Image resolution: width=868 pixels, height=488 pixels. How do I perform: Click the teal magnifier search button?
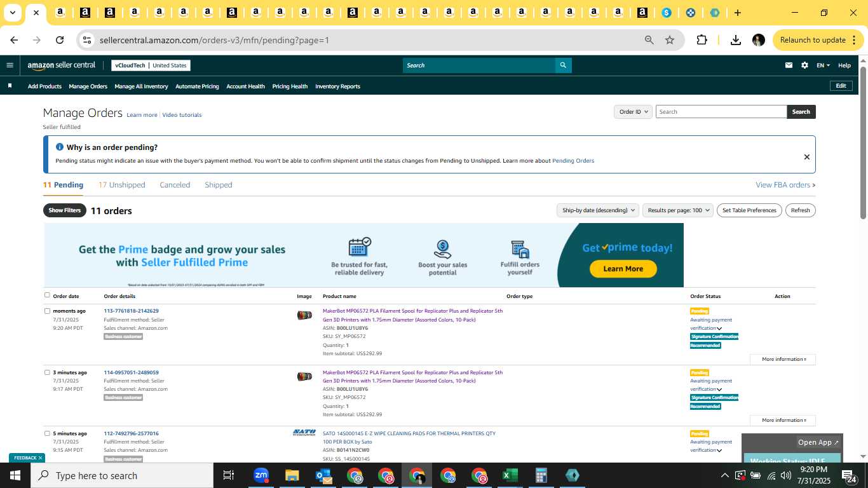click(x=563, y=65)
